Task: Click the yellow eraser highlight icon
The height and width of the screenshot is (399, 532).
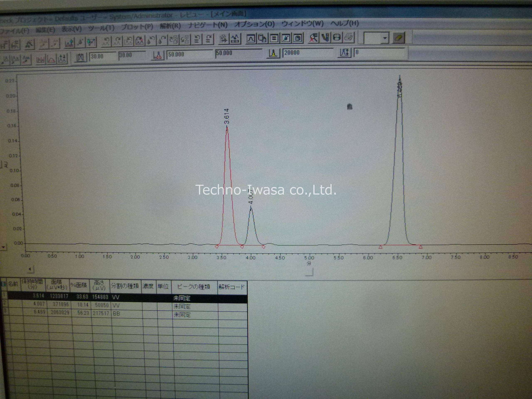Action: pyautogui.click(x=399, y=38)
